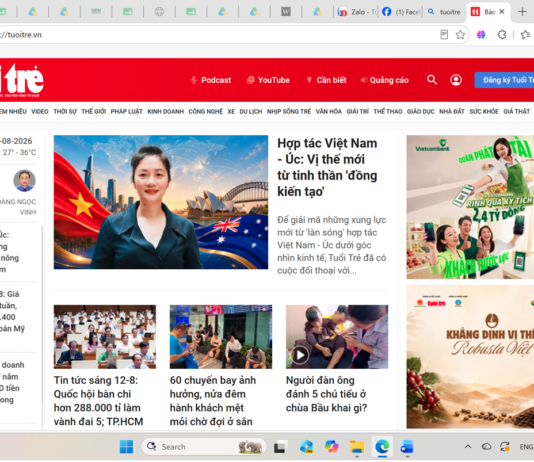Viewport: 534px width, 462px height.
Task: Open the Quảng cáo link
Action: tap(384, 80)
